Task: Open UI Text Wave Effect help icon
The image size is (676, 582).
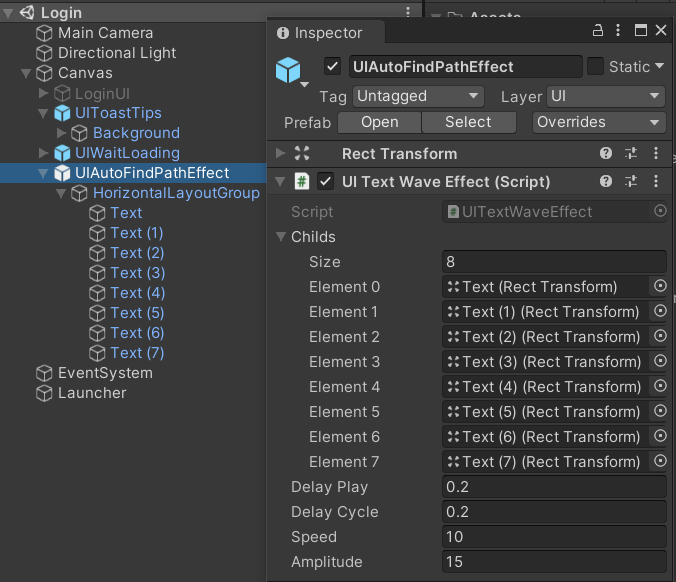Action: coord(606,182)
